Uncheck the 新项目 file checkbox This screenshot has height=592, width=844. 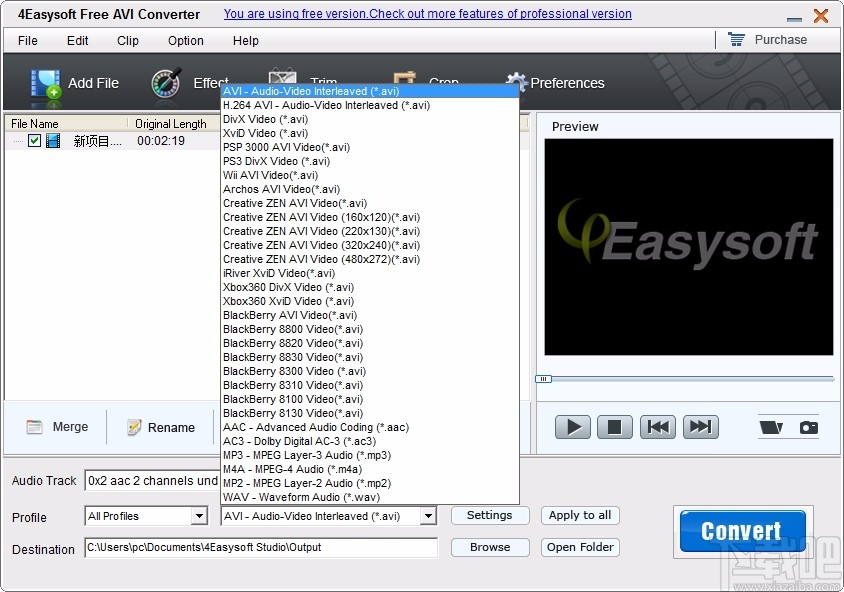pyautogui.click(x=35, y=140)
